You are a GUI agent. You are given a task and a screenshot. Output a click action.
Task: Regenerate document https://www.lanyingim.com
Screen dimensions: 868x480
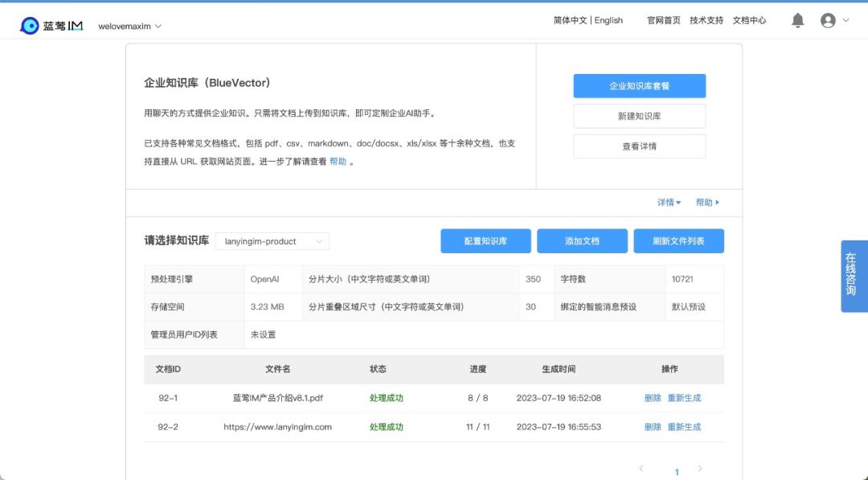[x=684, y=427]
